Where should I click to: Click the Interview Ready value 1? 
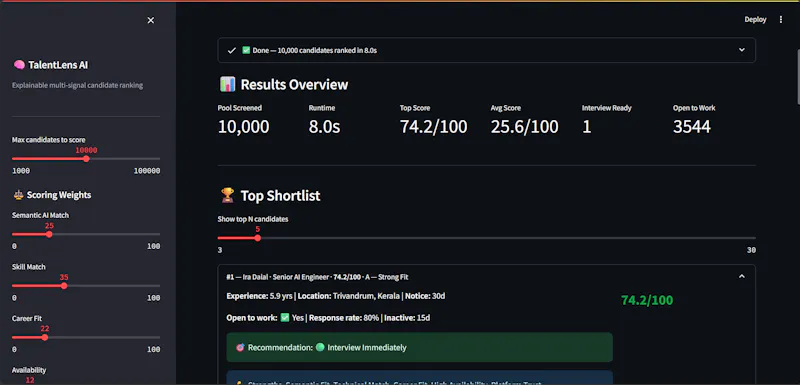pyautogui.click(x=587, y=126)
